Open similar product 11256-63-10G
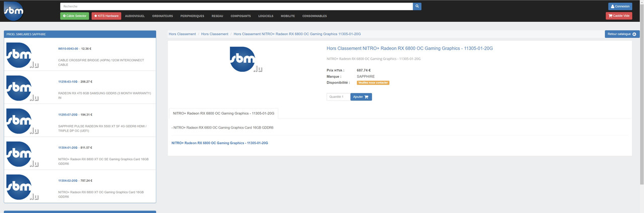 coord(68,81)
